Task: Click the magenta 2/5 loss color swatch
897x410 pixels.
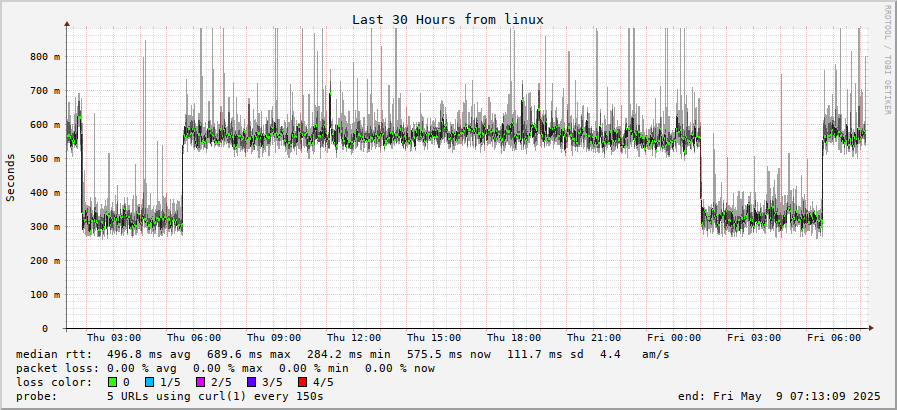Action: (x=201, y=382)
